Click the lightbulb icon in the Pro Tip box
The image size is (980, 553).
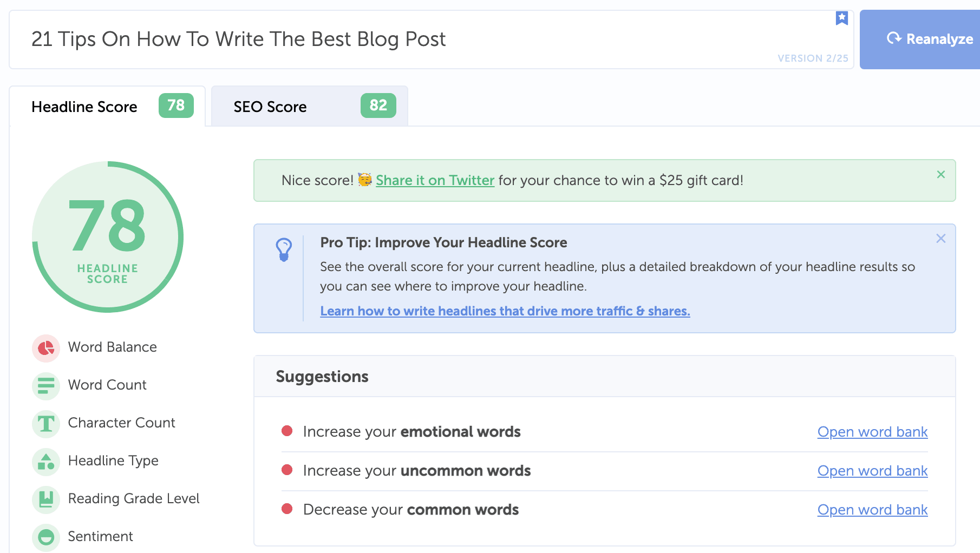pyautogui.click(x=284, y=249)
